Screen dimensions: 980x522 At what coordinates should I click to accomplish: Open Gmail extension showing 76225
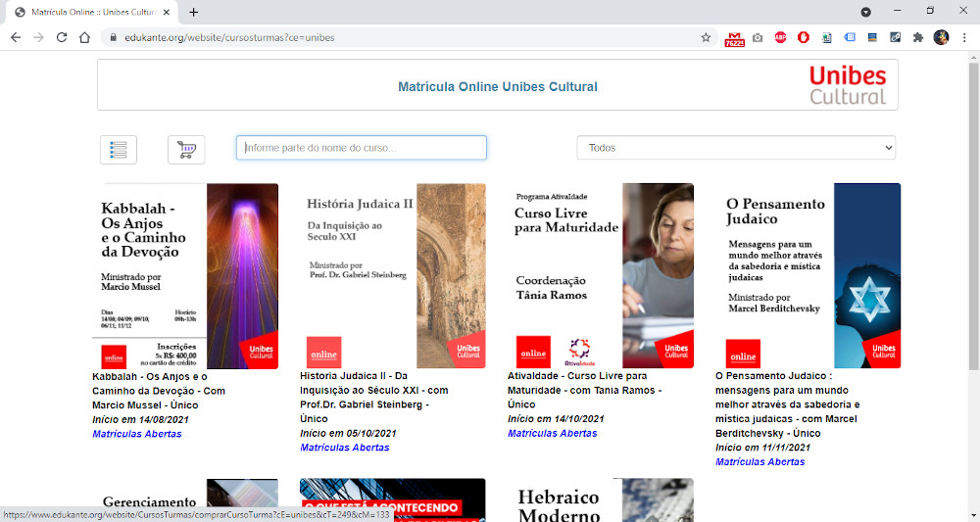(734, 39)
